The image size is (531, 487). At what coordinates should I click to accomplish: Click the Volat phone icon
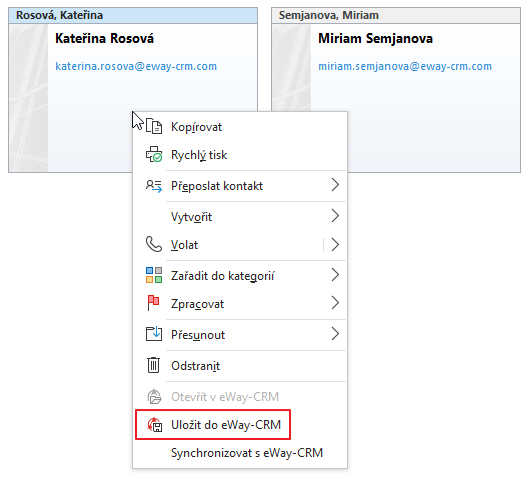154,244
